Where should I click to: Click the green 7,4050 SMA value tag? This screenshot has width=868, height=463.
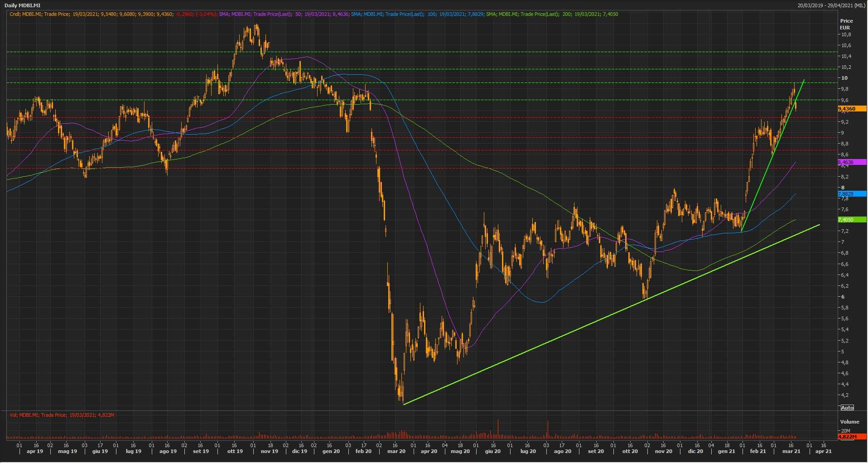pos(852,220)
